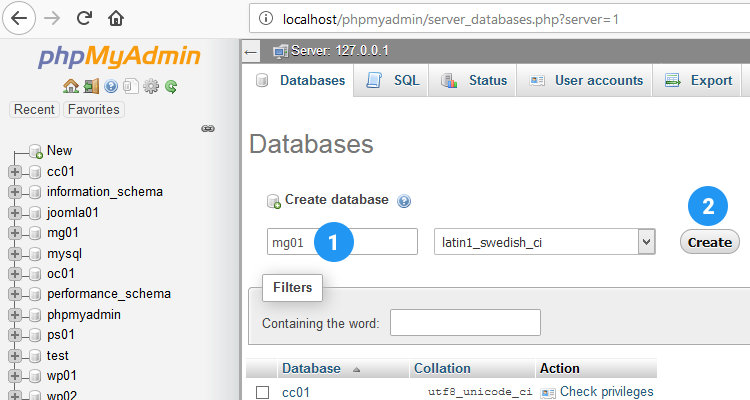
Task: Open the User accounts tab
Action: 585,80
